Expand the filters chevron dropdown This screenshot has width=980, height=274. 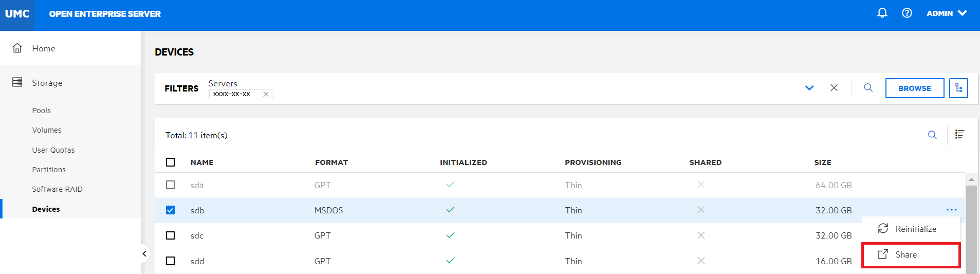pos(809,88)
